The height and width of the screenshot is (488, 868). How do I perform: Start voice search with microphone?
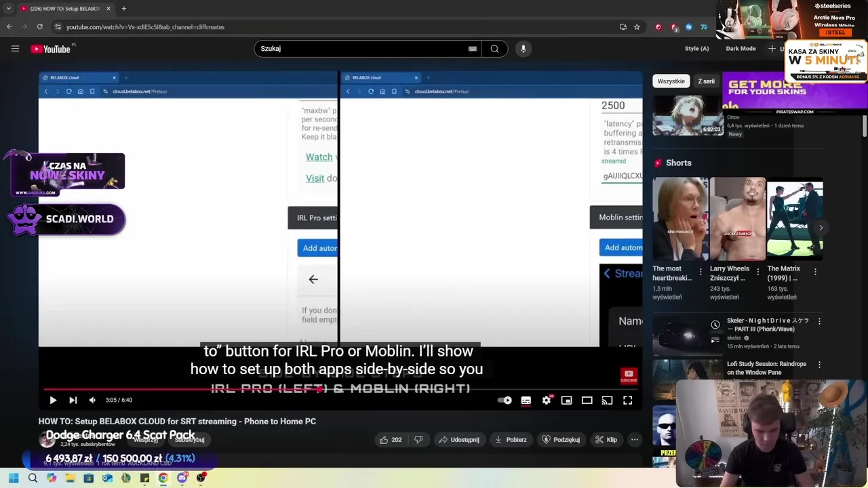pos(523,49)
